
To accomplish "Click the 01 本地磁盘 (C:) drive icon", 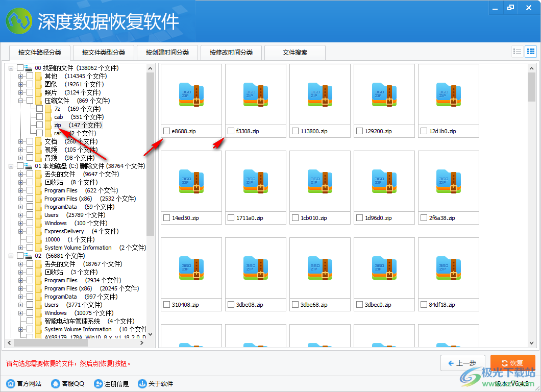I will coord(28,166).
